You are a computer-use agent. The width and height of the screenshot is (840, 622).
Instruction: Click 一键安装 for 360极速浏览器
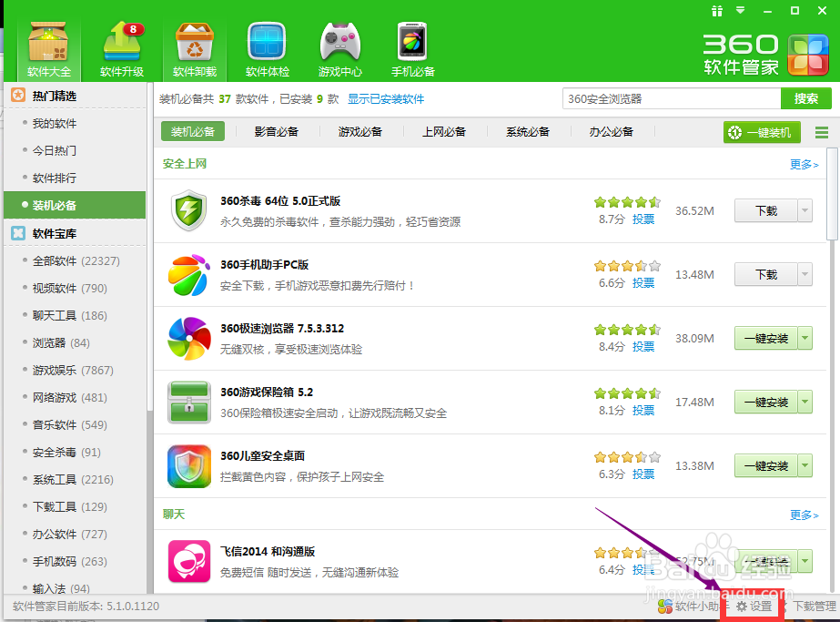click(766, 339)
